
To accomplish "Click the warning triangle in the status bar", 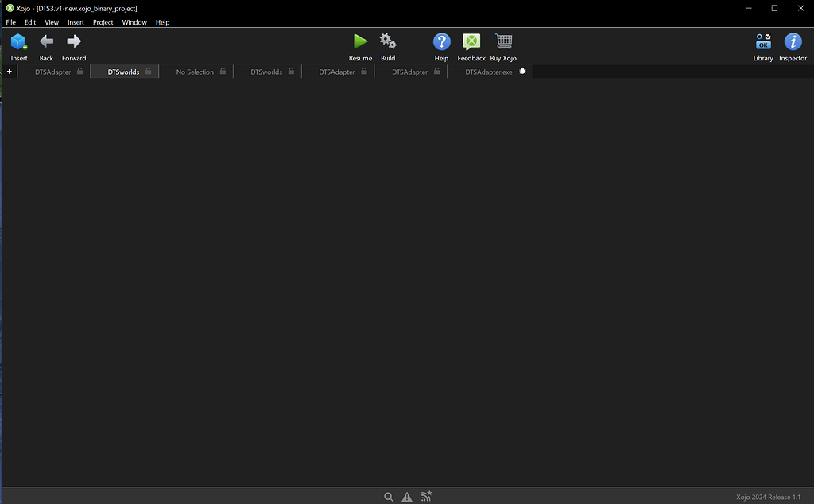I will click(407, 496).
